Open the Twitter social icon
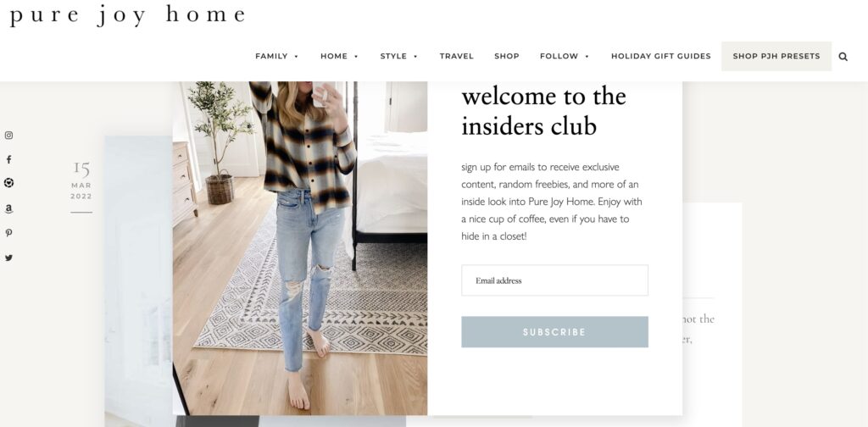The width and height of the screenshot is (868, 427). coord(8,258)
